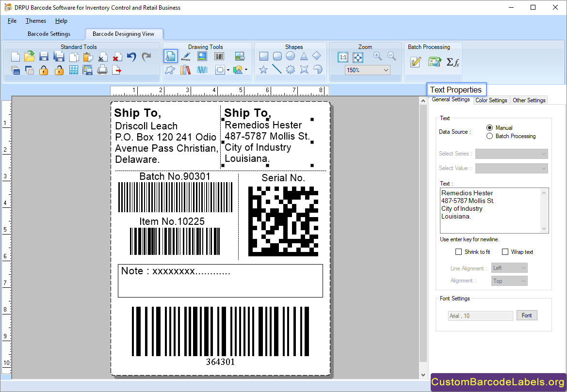
Task: Zoom in with the magnifier plus
Action: click(378, 56)
